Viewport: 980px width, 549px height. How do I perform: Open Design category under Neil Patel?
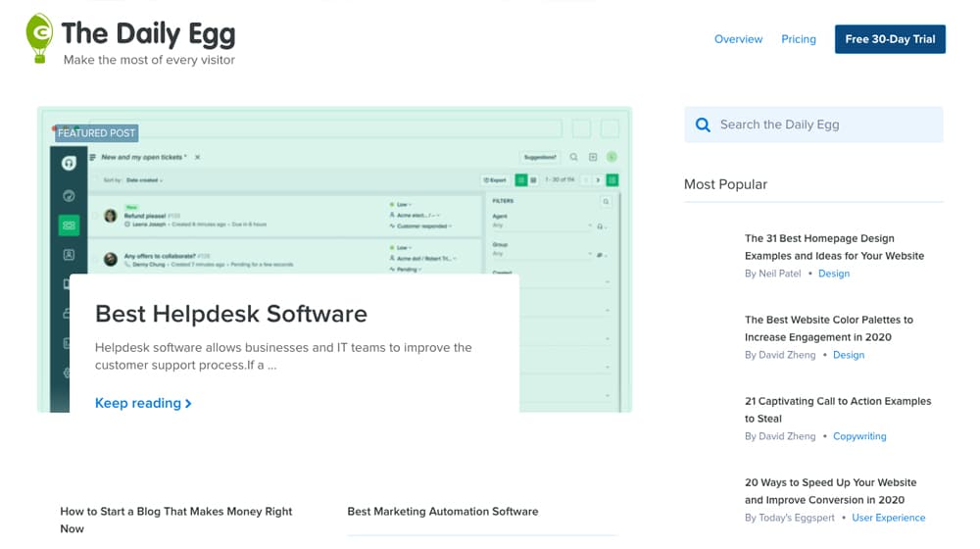(x=834, y=274)
